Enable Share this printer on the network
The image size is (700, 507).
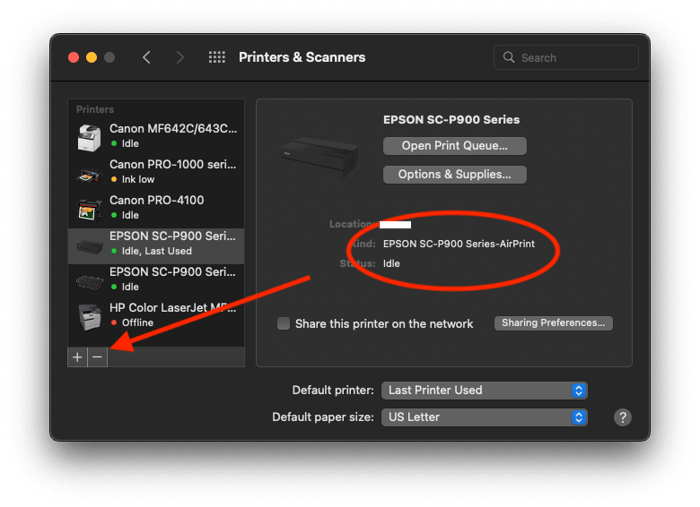(284, 324)
